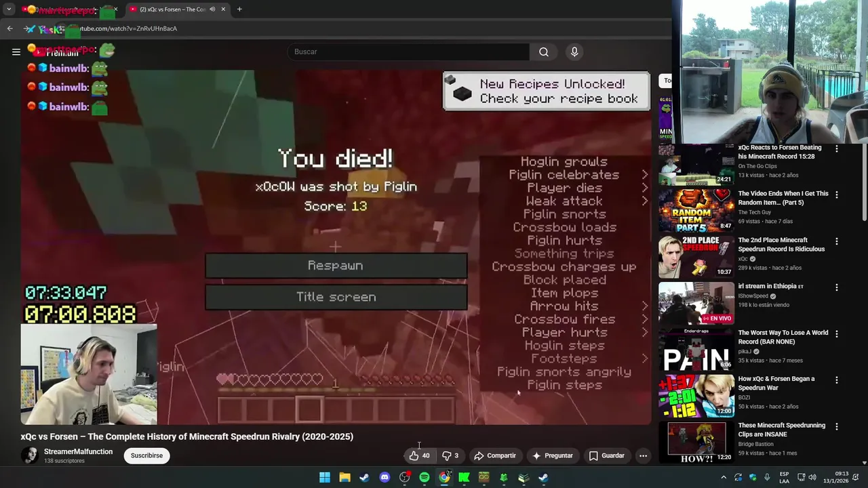Like the video with thumbs up
This screenshot has height=488, width=868.
(420, 455)
